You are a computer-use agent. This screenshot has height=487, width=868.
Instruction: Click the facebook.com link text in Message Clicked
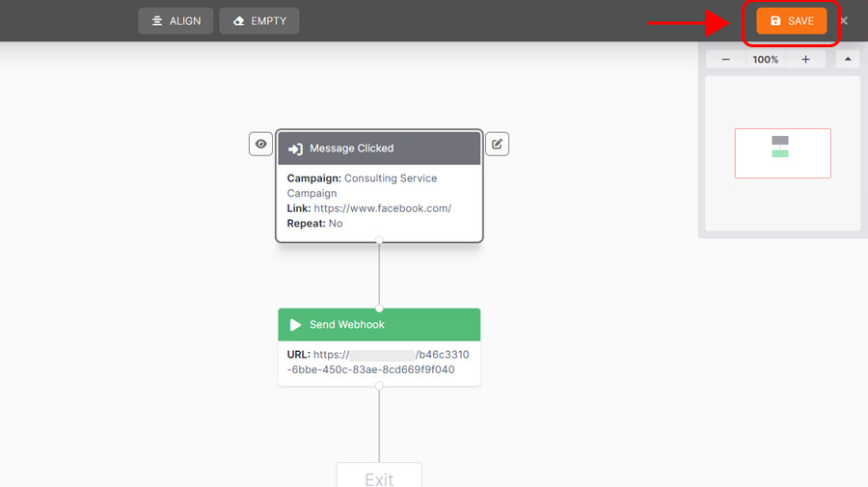(x=382, y=208)
